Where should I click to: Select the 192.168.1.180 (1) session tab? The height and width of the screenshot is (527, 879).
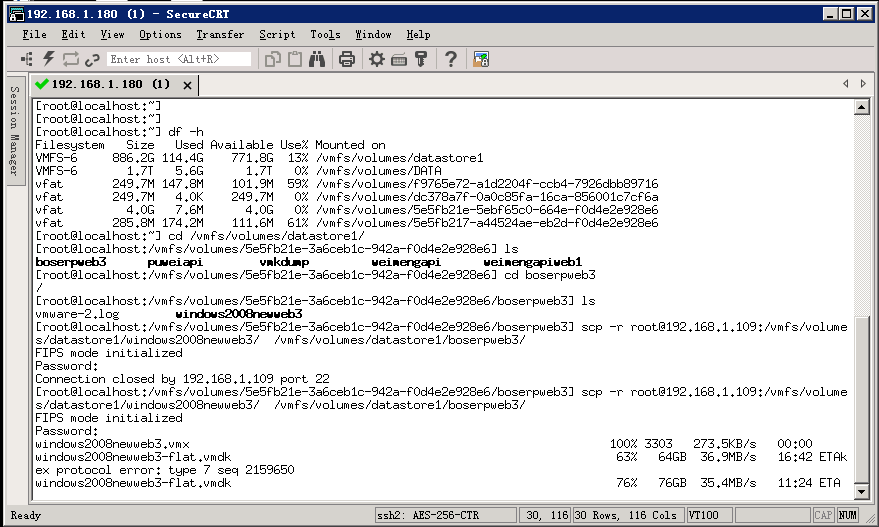click(102, 84)
